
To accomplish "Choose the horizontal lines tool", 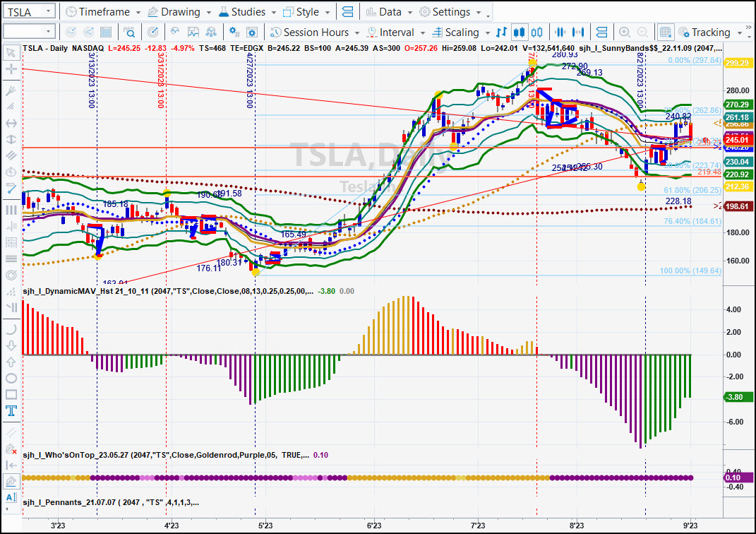I will (x=11, y=259).
